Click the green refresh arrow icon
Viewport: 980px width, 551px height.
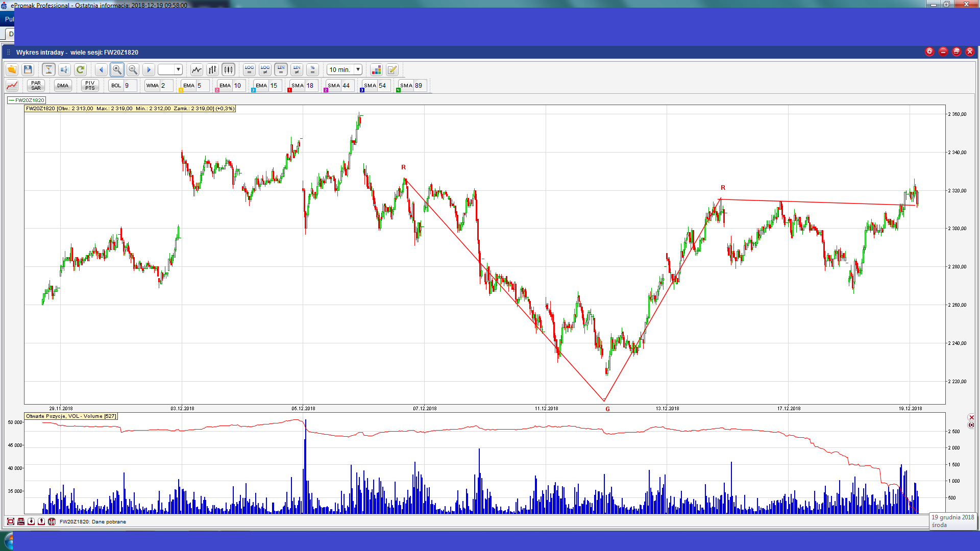tap(80, 70)
